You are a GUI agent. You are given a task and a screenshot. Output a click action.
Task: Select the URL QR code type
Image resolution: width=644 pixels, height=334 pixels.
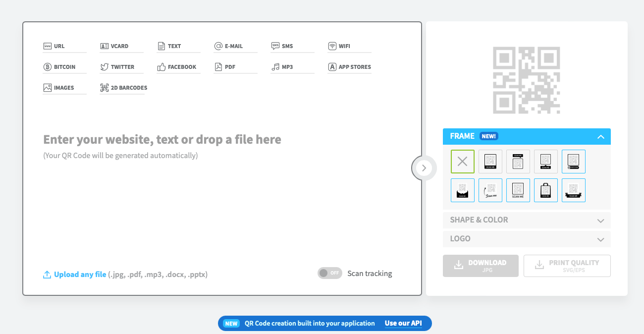coord(64,46)
